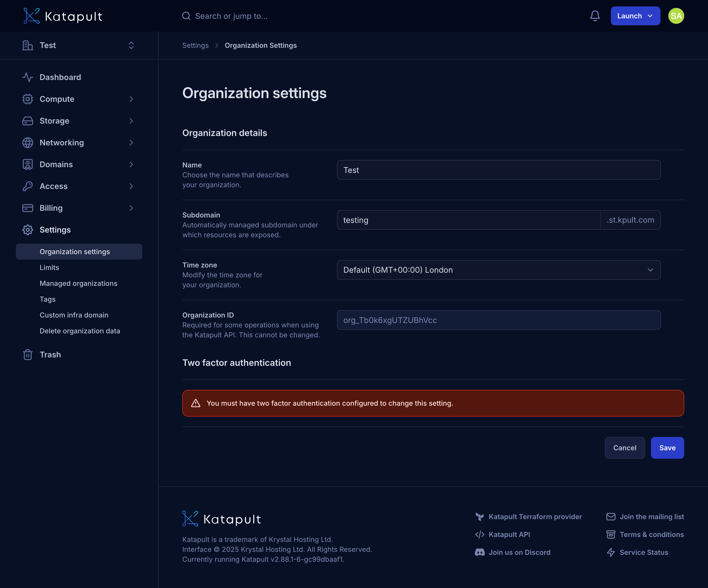
Task: Follow Join the mailing list link
Action: [652, 516]
